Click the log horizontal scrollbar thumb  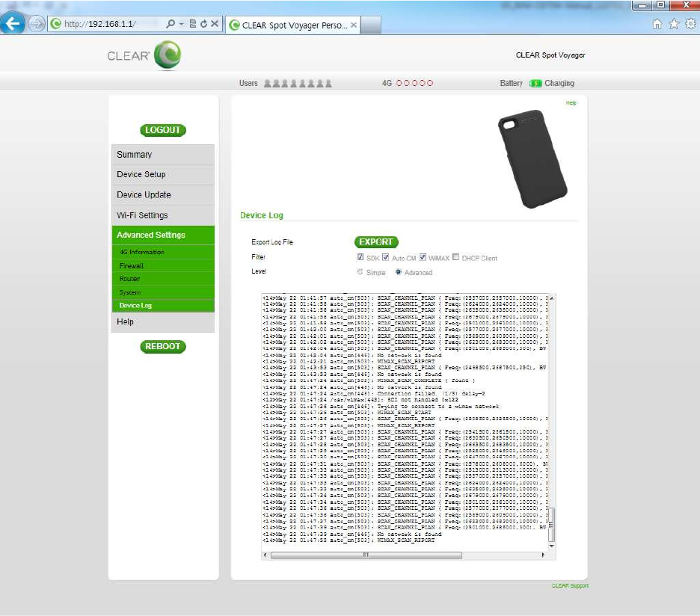366,555
